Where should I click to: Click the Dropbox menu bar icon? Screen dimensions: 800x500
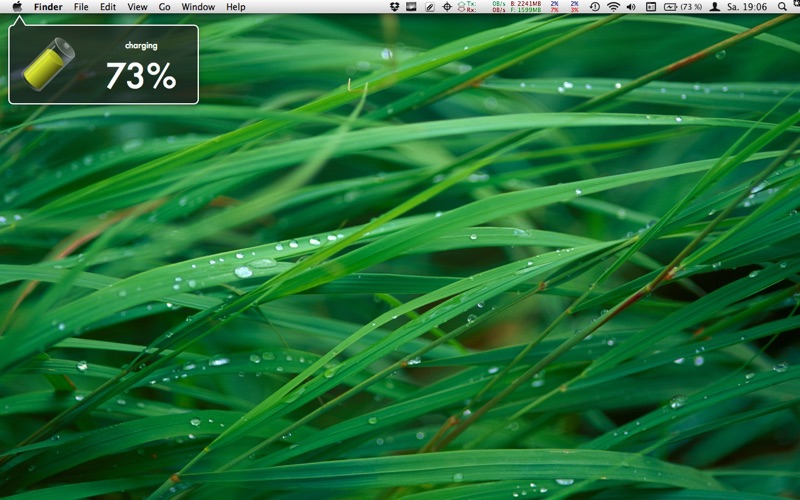point(394,7)
